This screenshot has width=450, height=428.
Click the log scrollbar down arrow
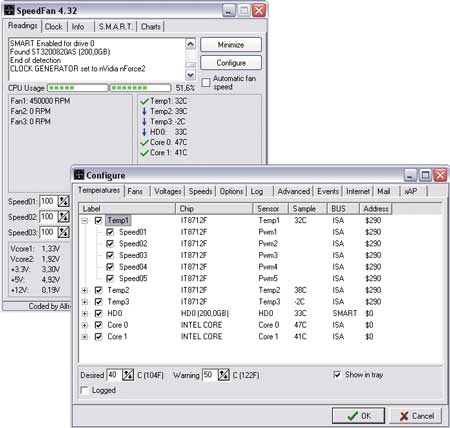tap(190, 75)
